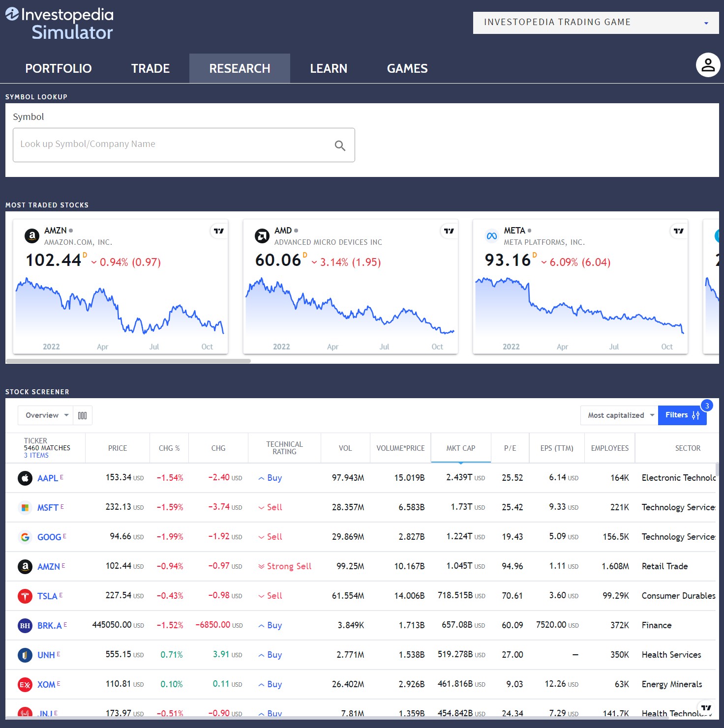Screen dimensions: 724x728
Task: Sort by the VOL column header
Action: point(345,448)
